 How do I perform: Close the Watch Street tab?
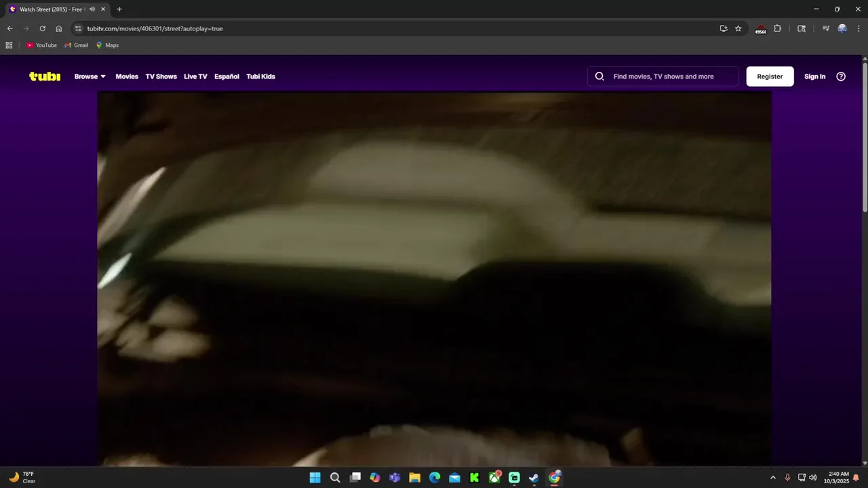103,9
